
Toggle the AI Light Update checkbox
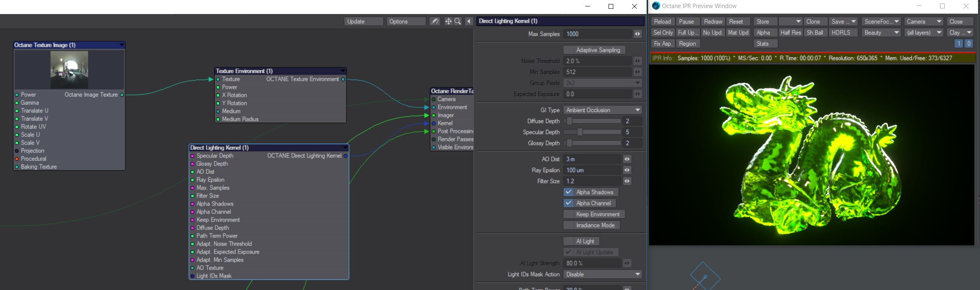click(591, 252)
